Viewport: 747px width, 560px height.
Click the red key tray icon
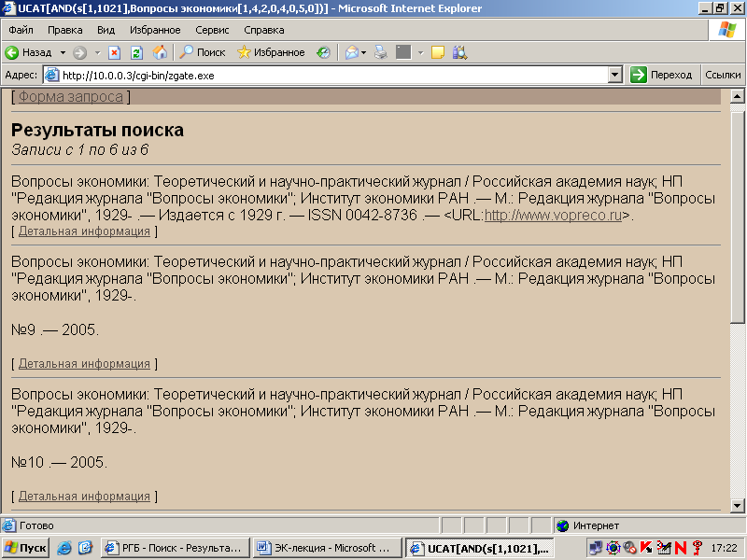coord(697,548)
